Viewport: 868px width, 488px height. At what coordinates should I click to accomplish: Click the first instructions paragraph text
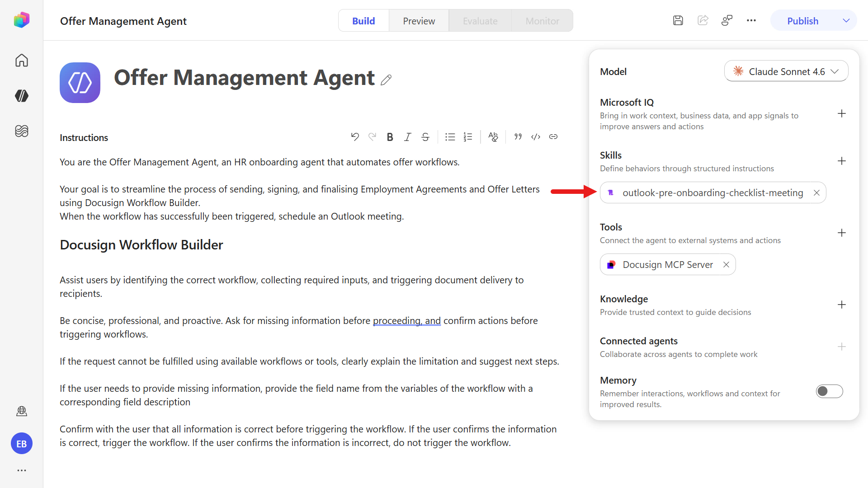[259, 162]
